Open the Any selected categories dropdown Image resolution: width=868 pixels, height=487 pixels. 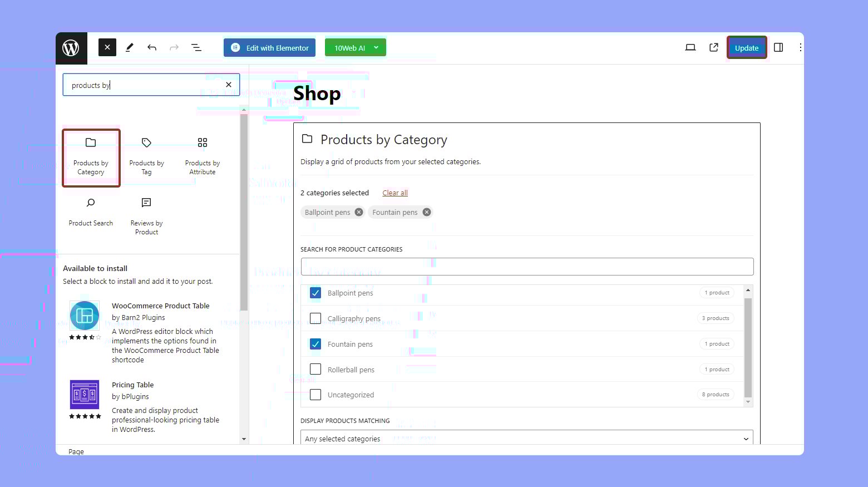tap(526, 439)
